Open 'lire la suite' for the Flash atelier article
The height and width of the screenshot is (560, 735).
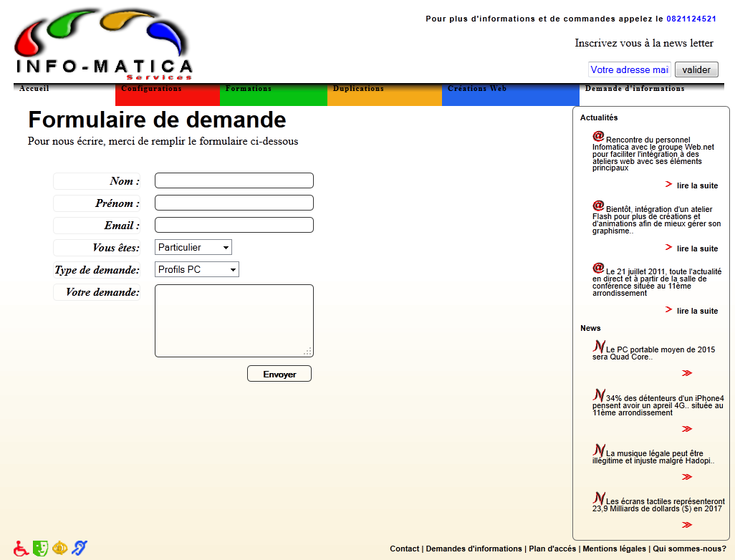click(698, 248)
